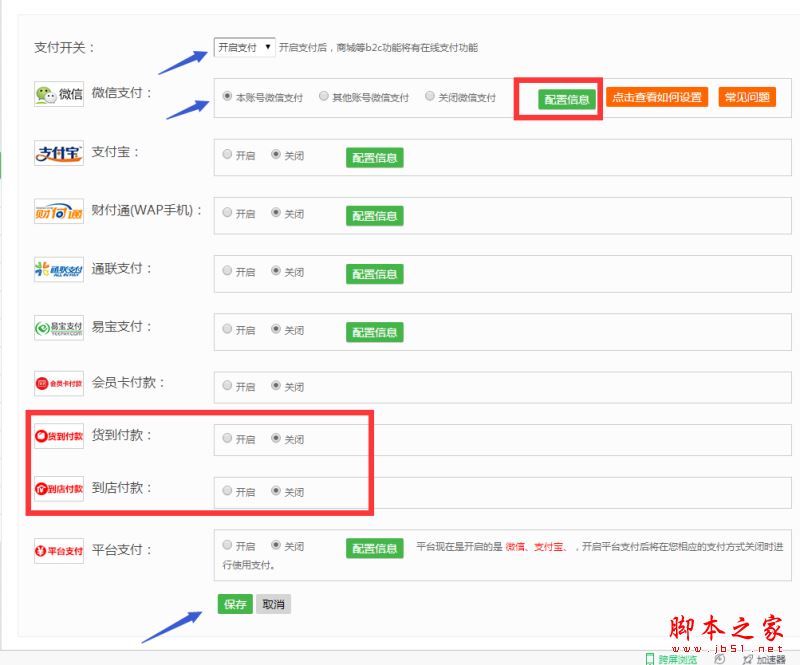Select 关闭微信支付 radio option
This screenshot has height=665, width=800.
430,96
